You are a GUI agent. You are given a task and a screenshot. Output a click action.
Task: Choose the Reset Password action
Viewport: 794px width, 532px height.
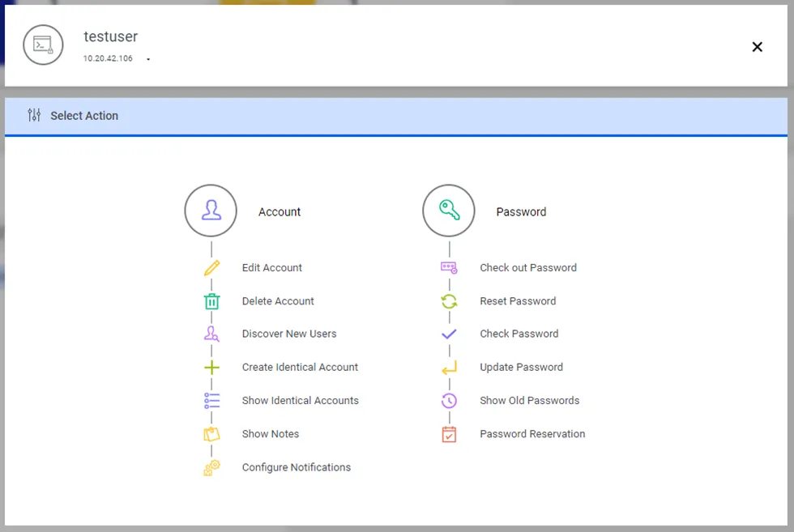click(518, 301)
